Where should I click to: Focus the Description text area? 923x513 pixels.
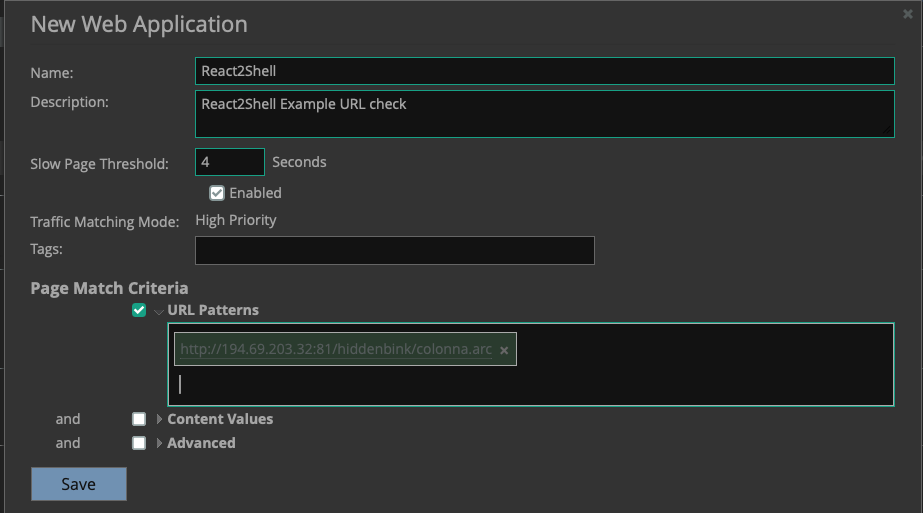point(544,113)
